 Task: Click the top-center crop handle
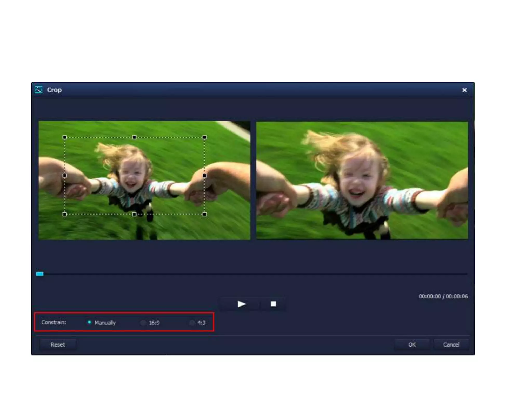coord(134,137)
